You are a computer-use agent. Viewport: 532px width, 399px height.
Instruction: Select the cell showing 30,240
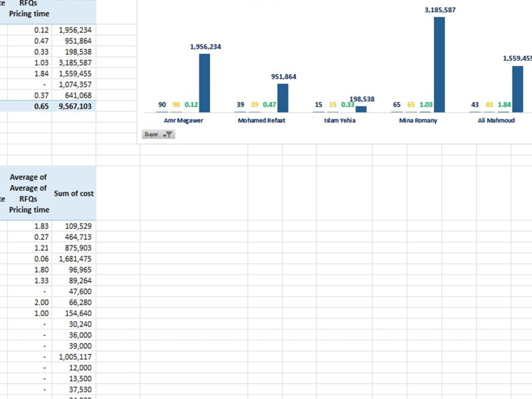click(x=74, y=324)
